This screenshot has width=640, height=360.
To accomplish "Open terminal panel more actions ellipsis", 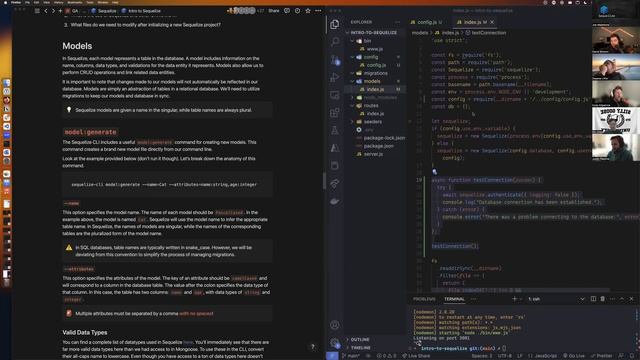I will (612, 299).
